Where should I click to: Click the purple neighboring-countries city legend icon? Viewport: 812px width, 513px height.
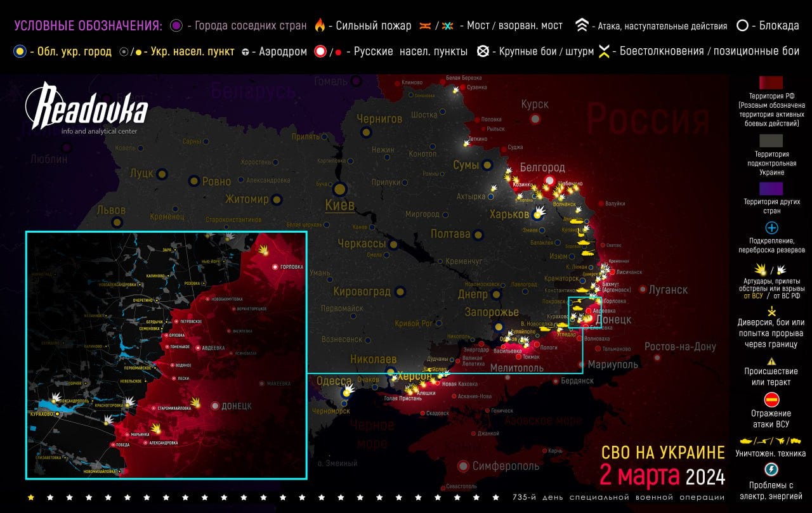click(176, 26)
